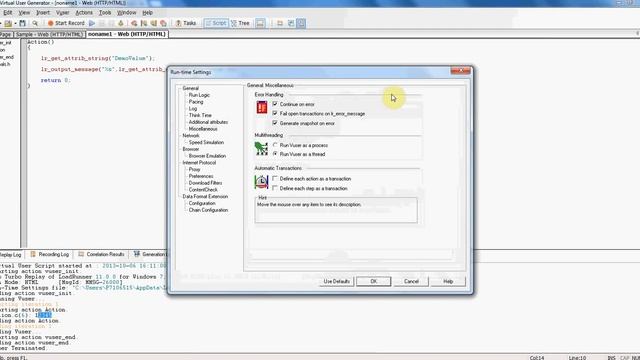The width and height of the screenshot is (640, 360).
Task: Select General node in settings tree
Action: tap(191, 88)
